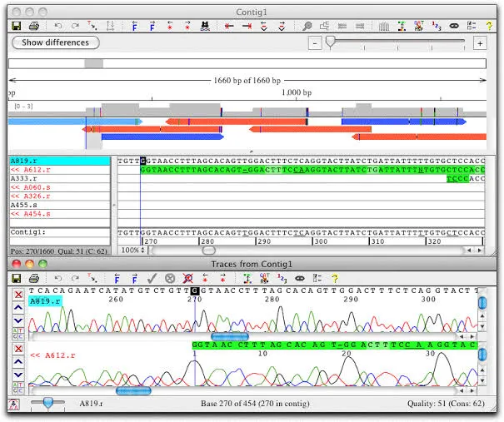Open the 100% zoom stepper dropdown
Screen dimensions: 504x422
(x=133, y=250)
